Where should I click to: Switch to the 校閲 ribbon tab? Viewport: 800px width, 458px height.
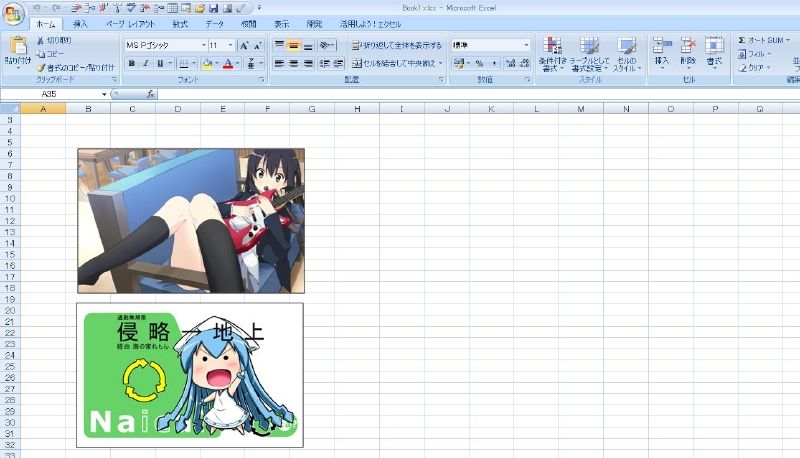tap(248, 24)
